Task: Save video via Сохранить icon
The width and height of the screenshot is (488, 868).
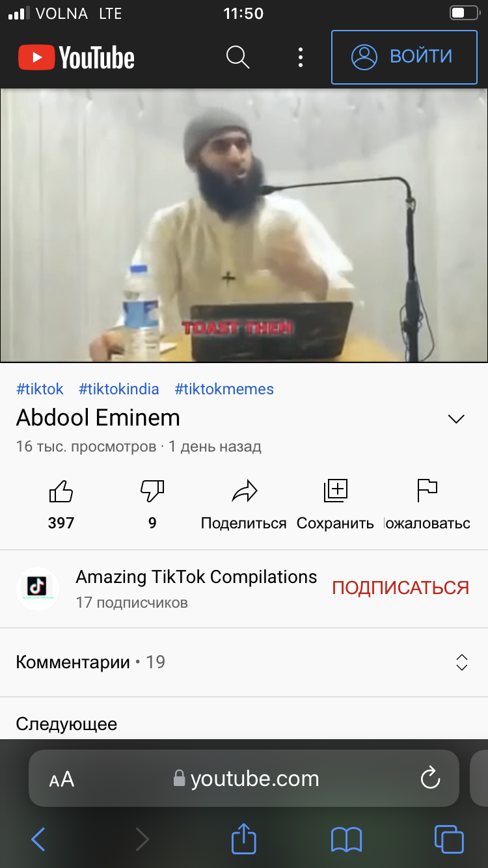Action: tap(336, 491)
